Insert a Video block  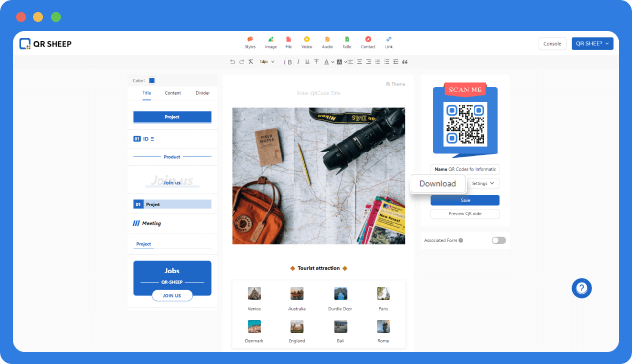point(307,42)
